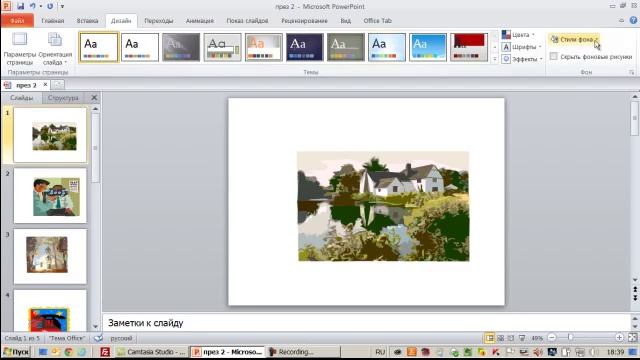Click the Help question mark icon
The width and height of the screenshot is (640, 360).
coord(634,20)
